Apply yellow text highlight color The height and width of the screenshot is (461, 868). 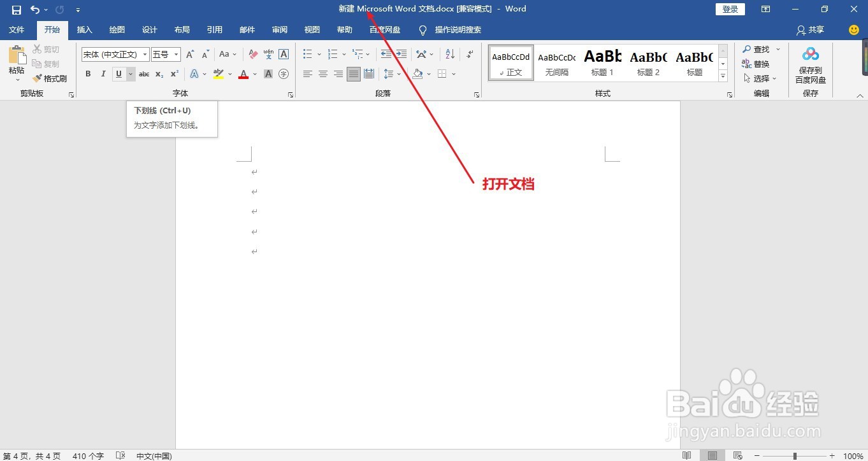coord(219,74)
